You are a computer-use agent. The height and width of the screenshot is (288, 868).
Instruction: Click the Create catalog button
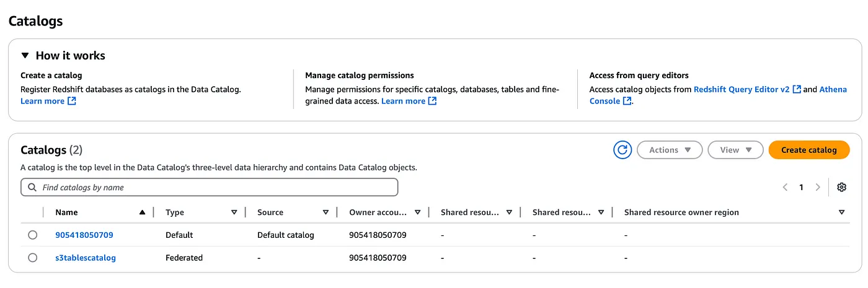pyautogui.click(x=809, y=150)
